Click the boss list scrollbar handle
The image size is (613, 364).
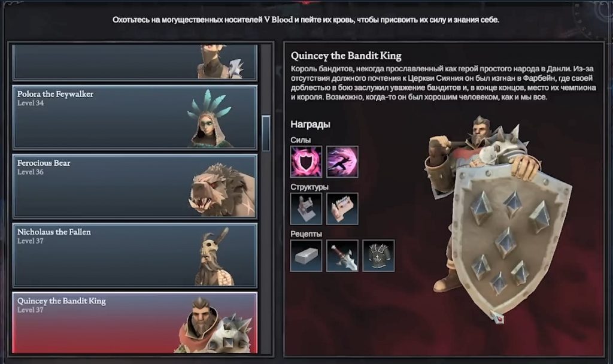(x=266, y=134)
